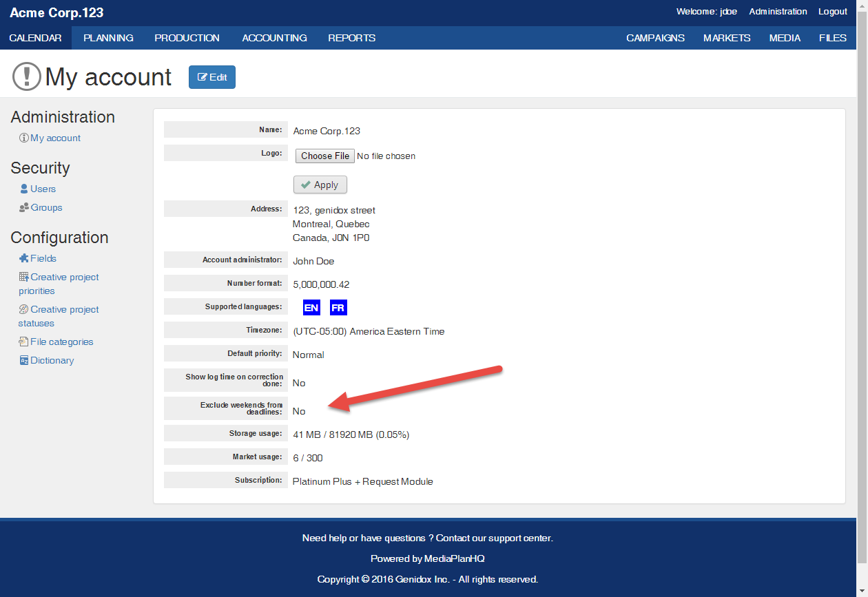Click the Dictionary AZ icon in sidebar

point(24,360)
